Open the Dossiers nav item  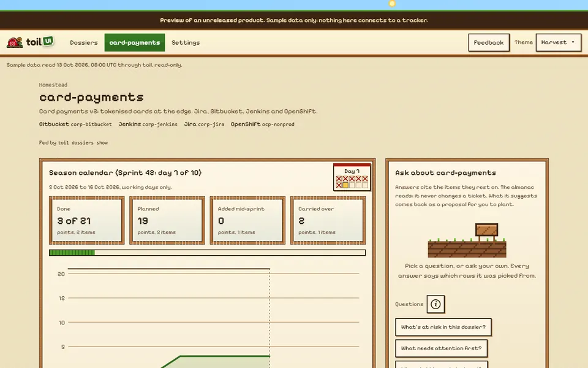click(84, 42)
